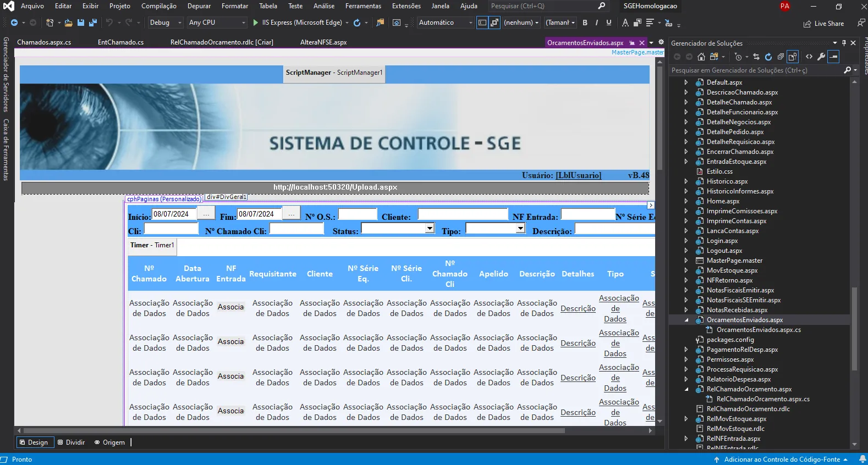Expand the Default.aspx tree node
Viewport: 868px width, 465px height.
tap(686, 82)
